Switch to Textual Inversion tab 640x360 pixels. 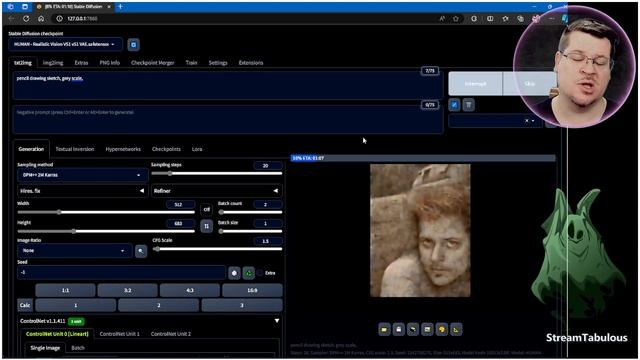coord(75,149)
